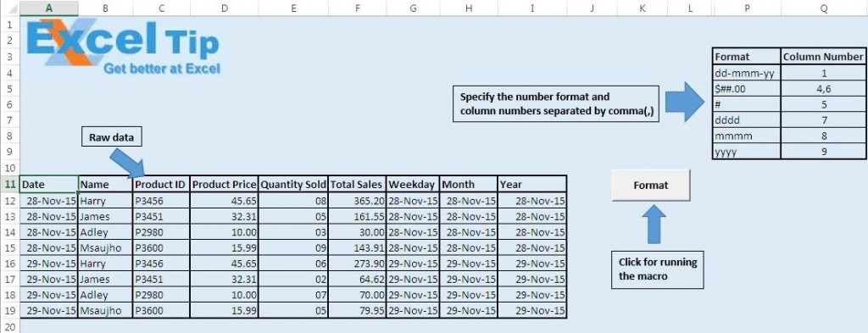This screenshot has height=333, width=868.
Task: Click the Format macro button
Action: pyautogui.click(x=651, y=186)
